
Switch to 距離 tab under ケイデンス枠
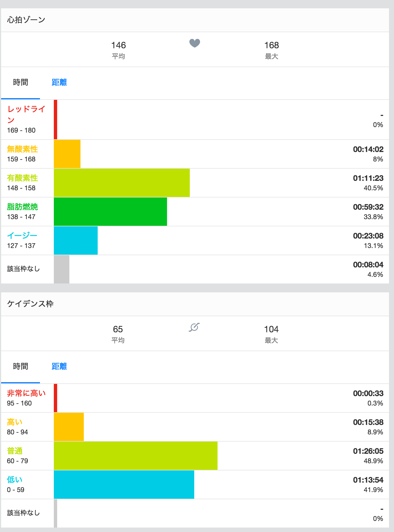pyautogui.click(x=59, y=366)
